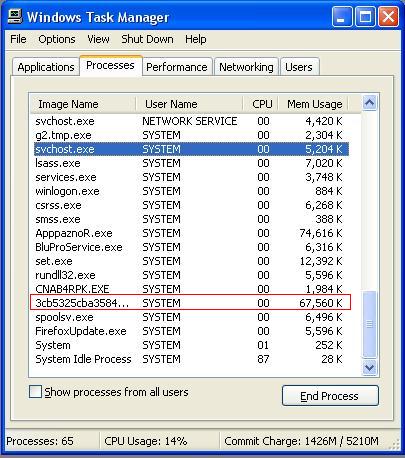Open the File menu
405x458 pixels.
(x=18, y=39)
